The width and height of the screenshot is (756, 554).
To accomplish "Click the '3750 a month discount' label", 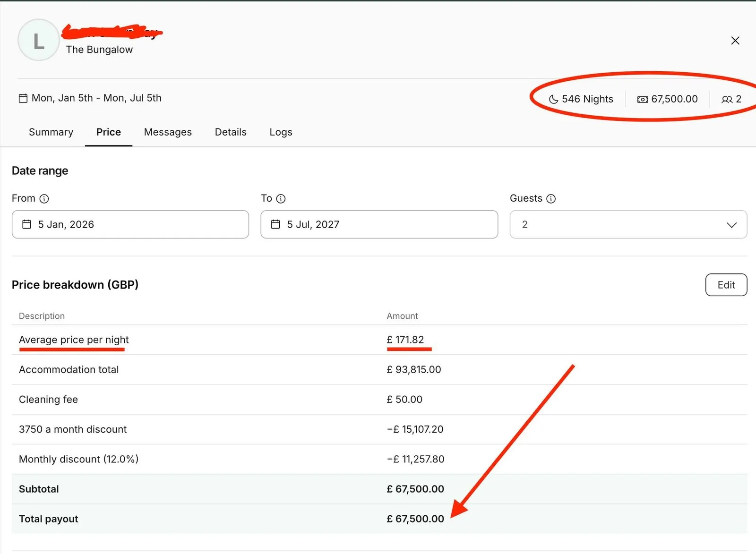I will pyautogui.click(x=73, y=429).
